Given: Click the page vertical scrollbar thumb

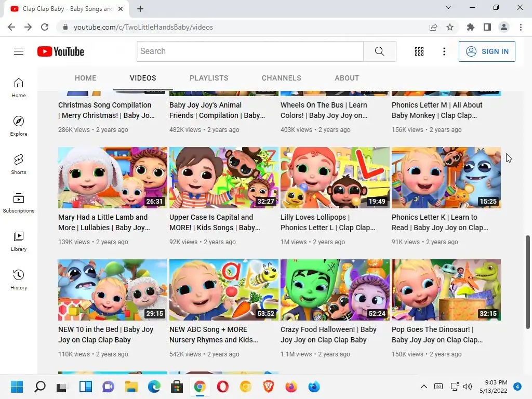Looking at the screenshot, I should (x=528, y=282).
